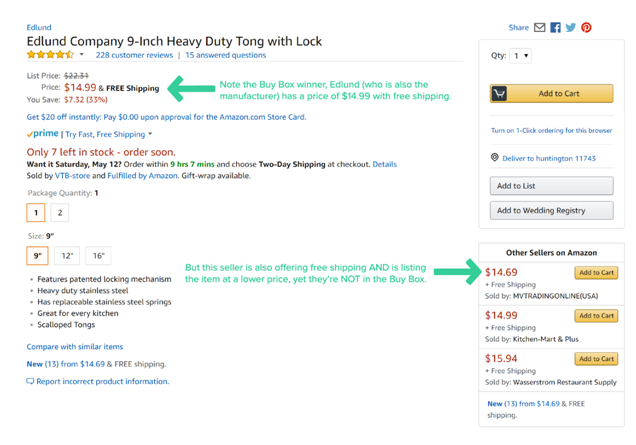636x445 pixels.
Task: Choose the 12" size option
Action: [67, 255]
